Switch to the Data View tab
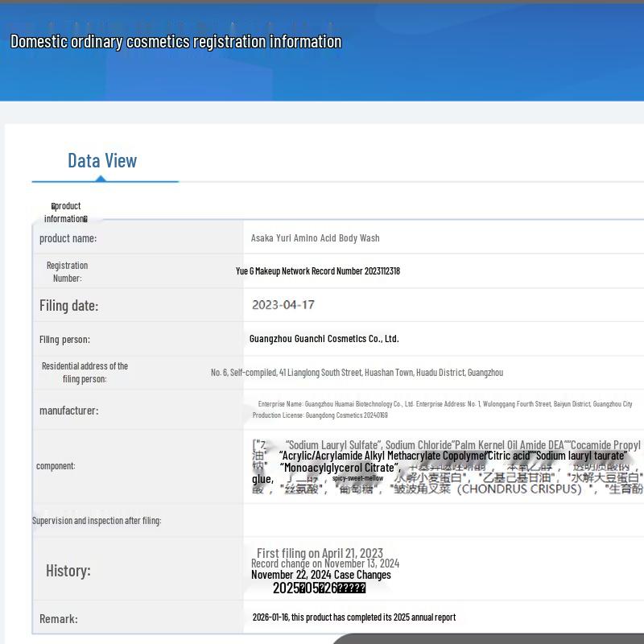Image resolution: width=644 pixels, height=644 pixels. pos(102,160)
